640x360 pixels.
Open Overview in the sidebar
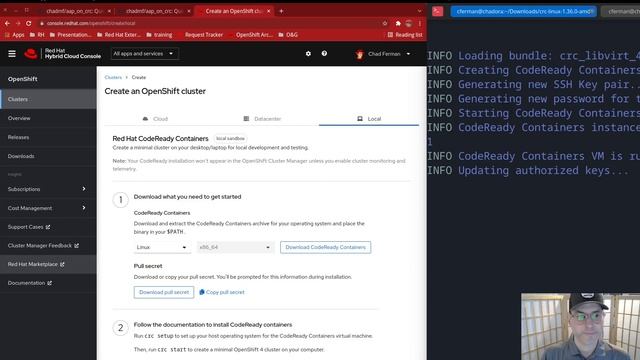48,118
